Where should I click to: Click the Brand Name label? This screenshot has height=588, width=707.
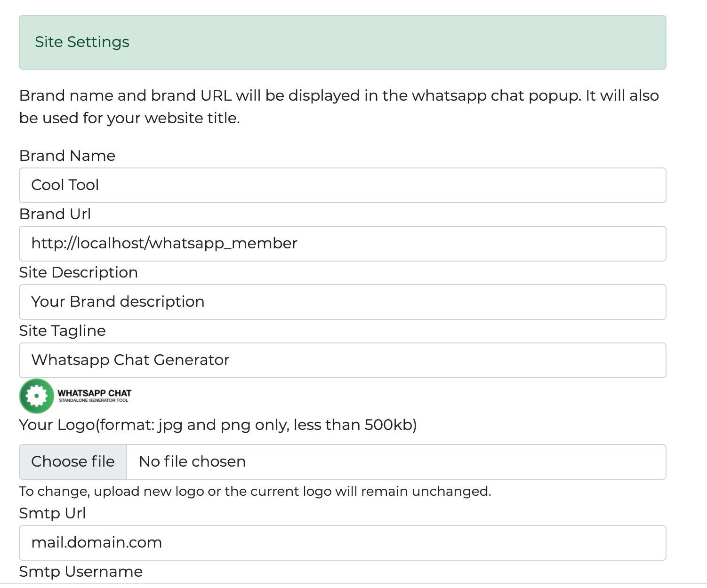click(67, 156)
